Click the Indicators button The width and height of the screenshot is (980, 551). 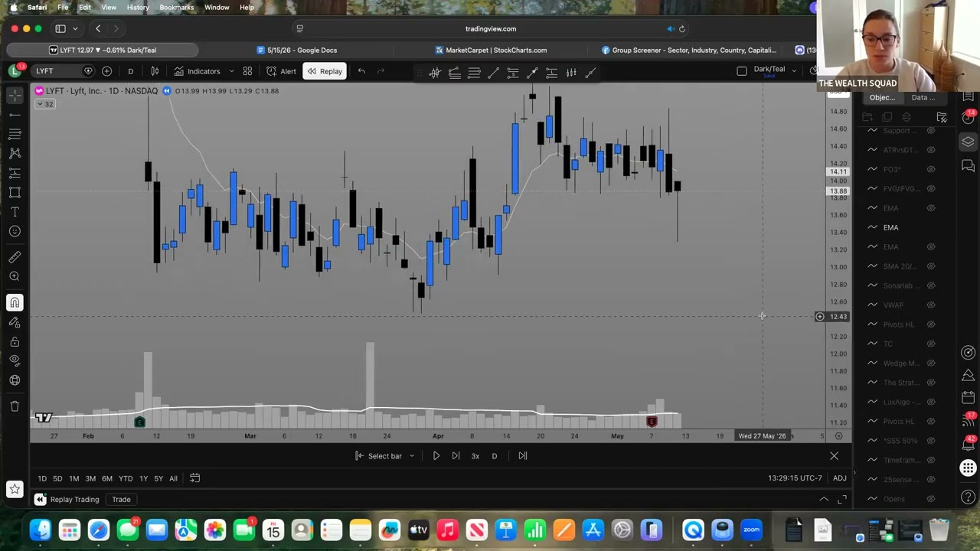click(197, 71)
